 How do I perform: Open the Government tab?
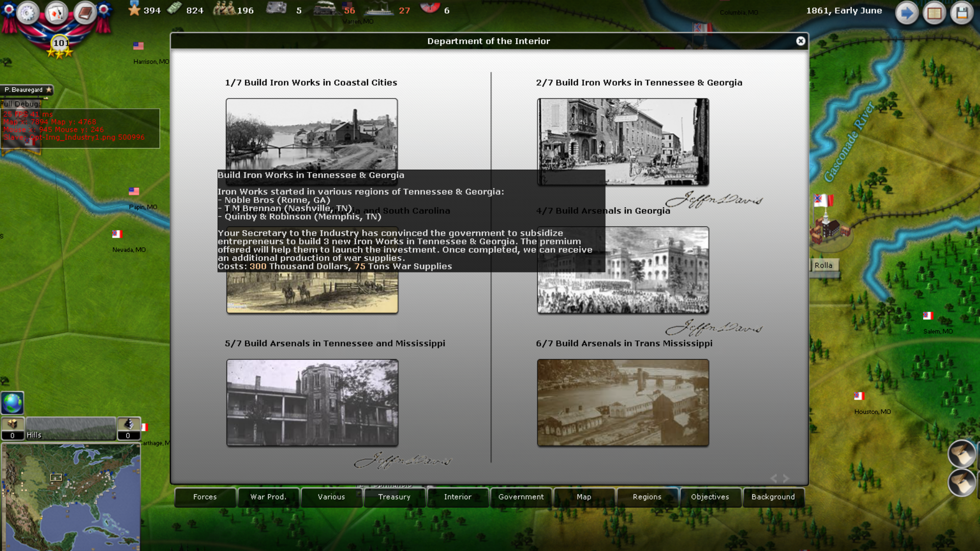(x=521, y=497)
